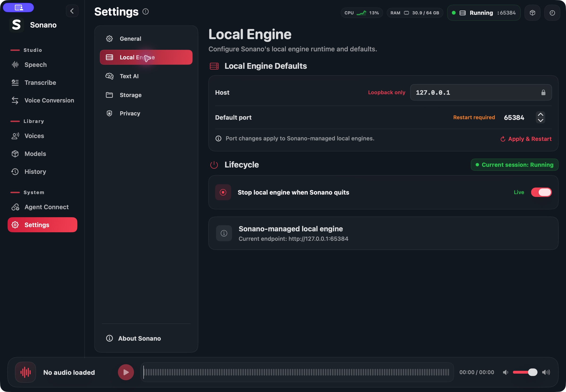Click the waveform icon in the audio player
Image resolution: width=566 pixels, height=392 pixels.
(25, 372)
